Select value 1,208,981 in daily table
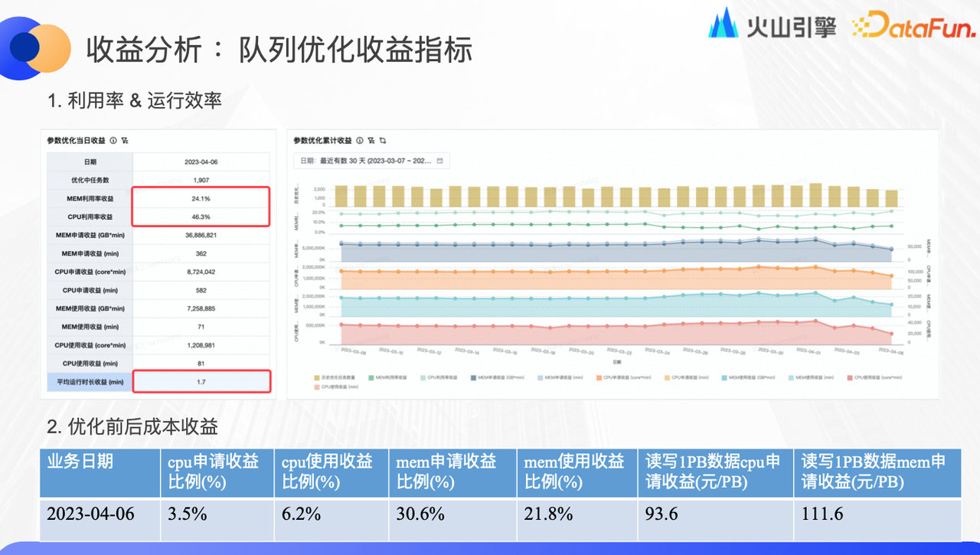980x555 pixels. (x=202, y=345)
